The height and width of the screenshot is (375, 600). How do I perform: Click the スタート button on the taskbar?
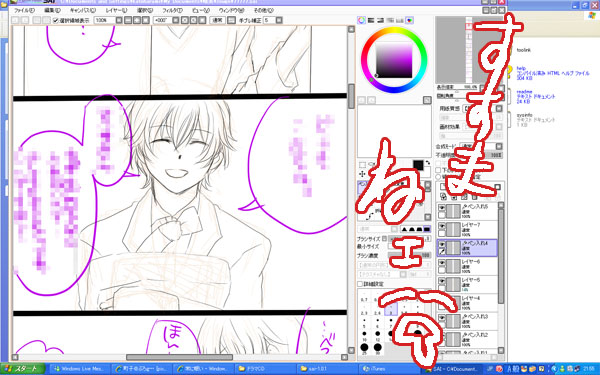click(x=23, y=369)
